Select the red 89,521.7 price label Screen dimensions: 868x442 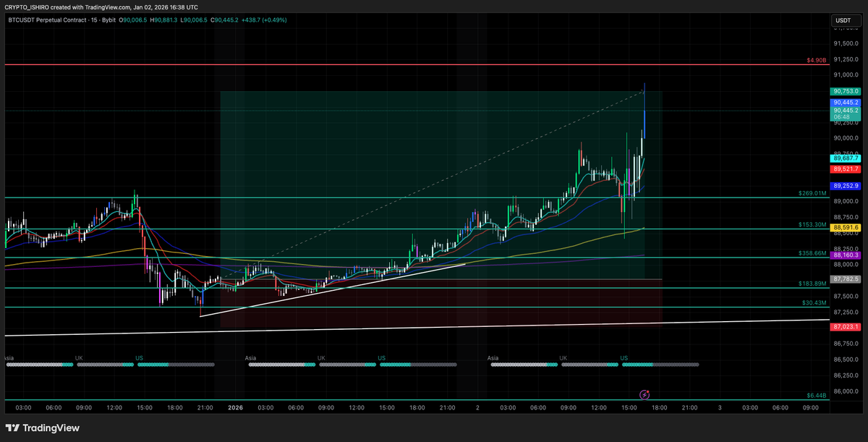pyautogui.click(x=846, y=169)
